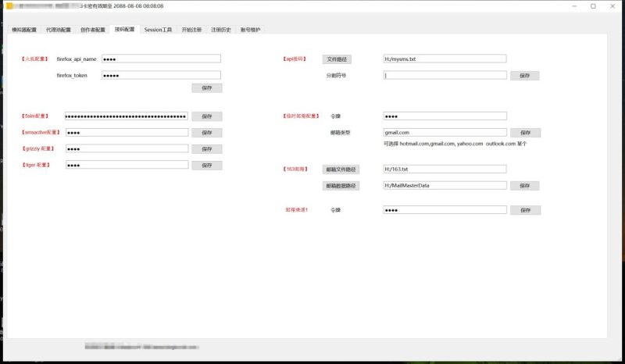Select the 创作者配置 tab
625x364 pixels.
(92, 30)
